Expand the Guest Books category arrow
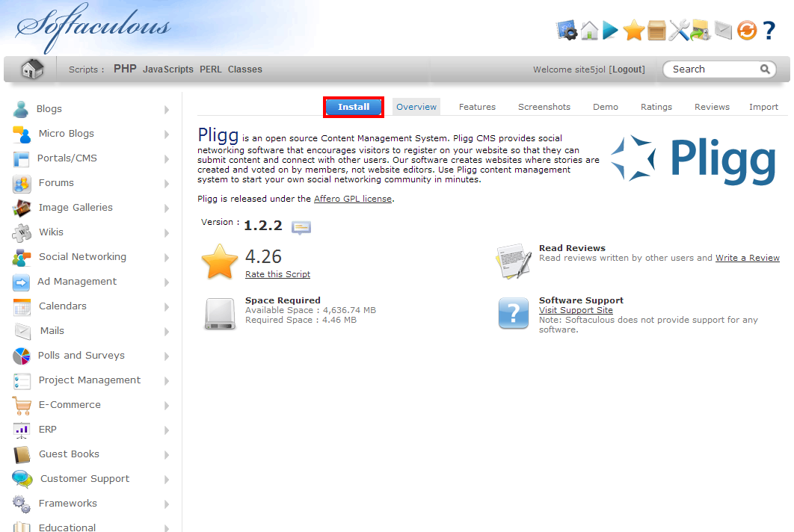 (x=167, y=455)
